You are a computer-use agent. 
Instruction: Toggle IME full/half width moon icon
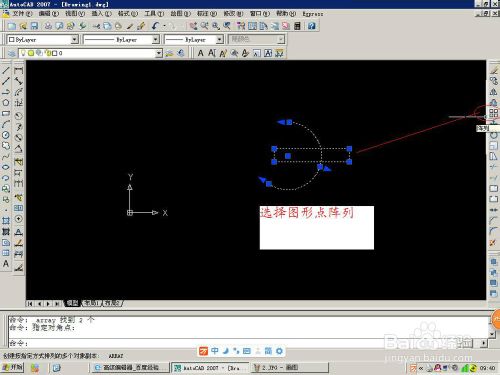coord(226,351)
